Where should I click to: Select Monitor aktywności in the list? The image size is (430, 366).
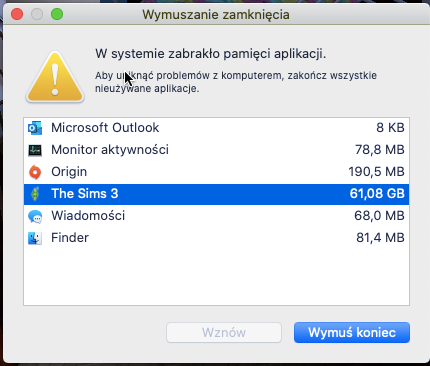216,150
